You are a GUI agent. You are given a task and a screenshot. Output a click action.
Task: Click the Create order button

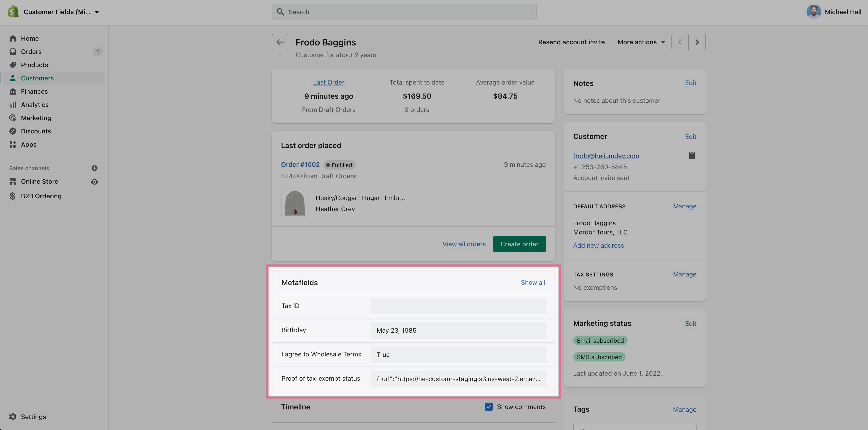pos(519,244)
